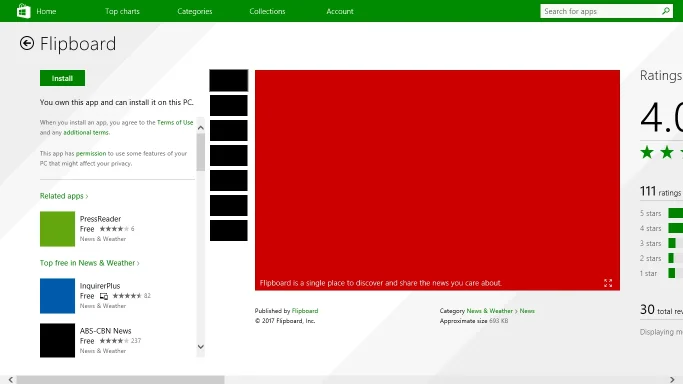This screenshot has height=384, width=683.
Task: Click the horizontal scrollbar right arrow
Action: tap(672, 380)
